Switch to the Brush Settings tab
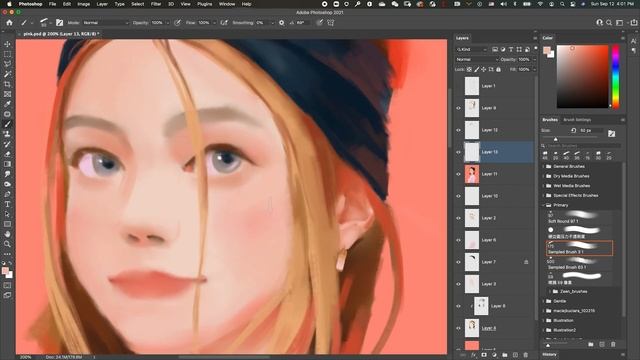The image size is (640, 360). (577, 120)
